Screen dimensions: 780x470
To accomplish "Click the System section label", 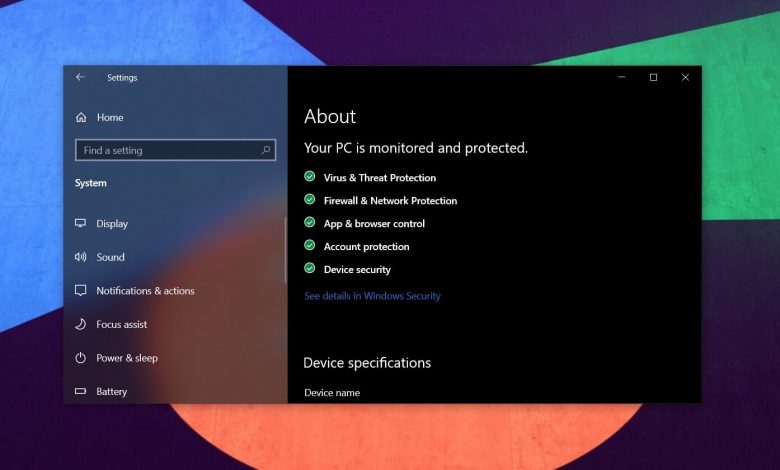I will [91, 183].
